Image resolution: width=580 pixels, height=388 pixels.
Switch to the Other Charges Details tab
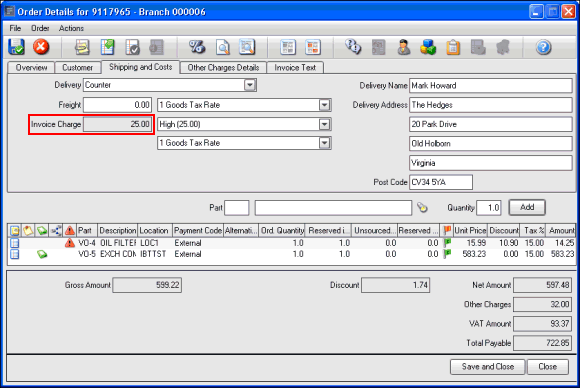223,68
